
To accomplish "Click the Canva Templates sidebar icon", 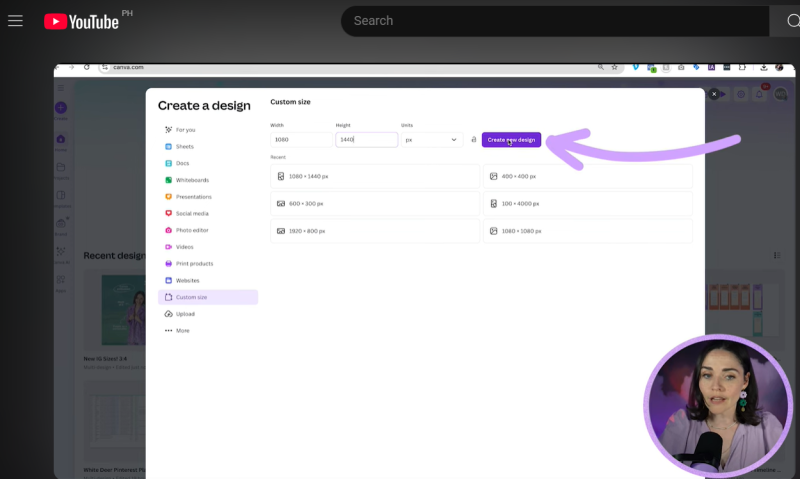I will tap(61, 195).
